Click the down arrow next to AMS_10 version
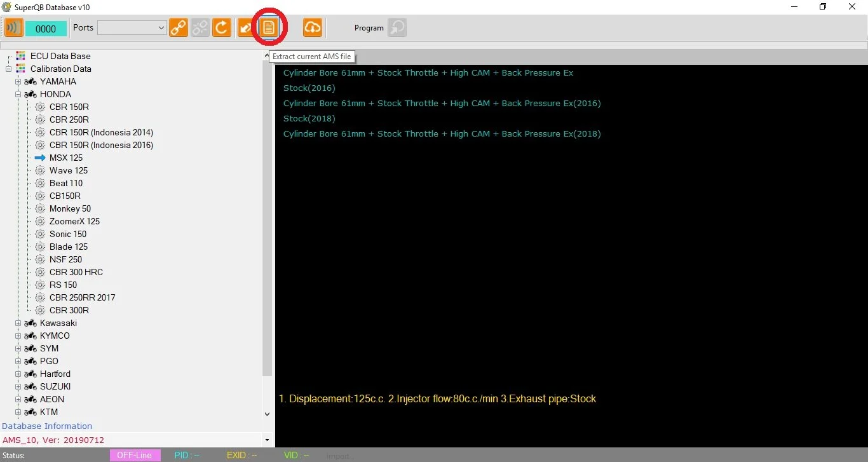Image resolution: width=868 pixels, height=462 pixels. click(267, 440)
